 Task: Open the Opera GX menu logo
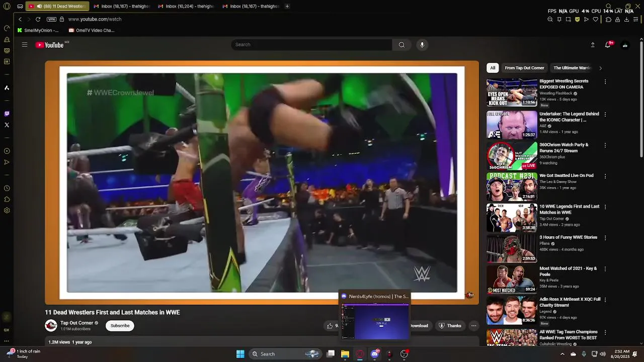[7, 6]
